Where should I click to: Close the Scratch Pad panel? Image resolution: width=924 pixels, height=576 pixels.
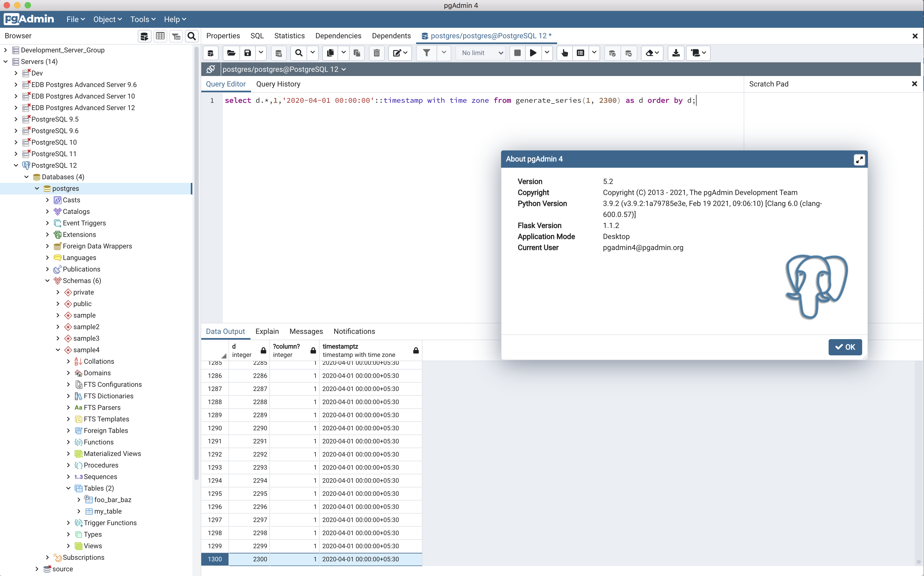(x=914, y=84)
